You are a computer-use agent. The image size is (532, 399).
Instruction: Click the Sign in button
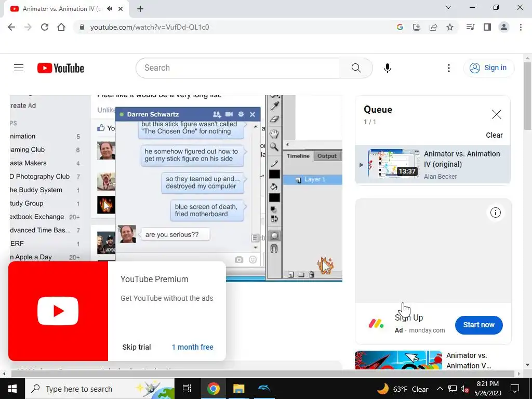(x=489, y=68)
